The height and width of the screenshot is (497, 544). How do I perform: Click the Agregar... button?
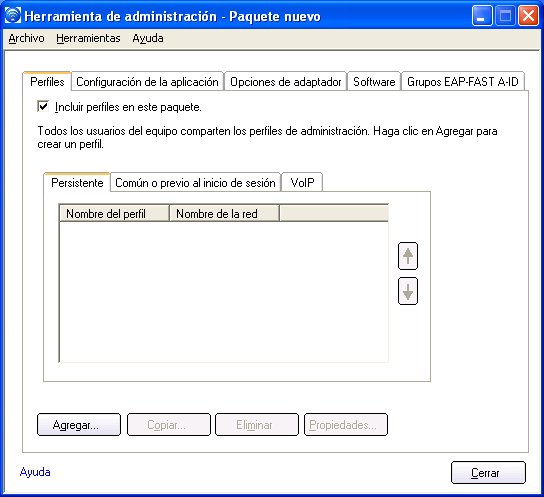(79, 425)
